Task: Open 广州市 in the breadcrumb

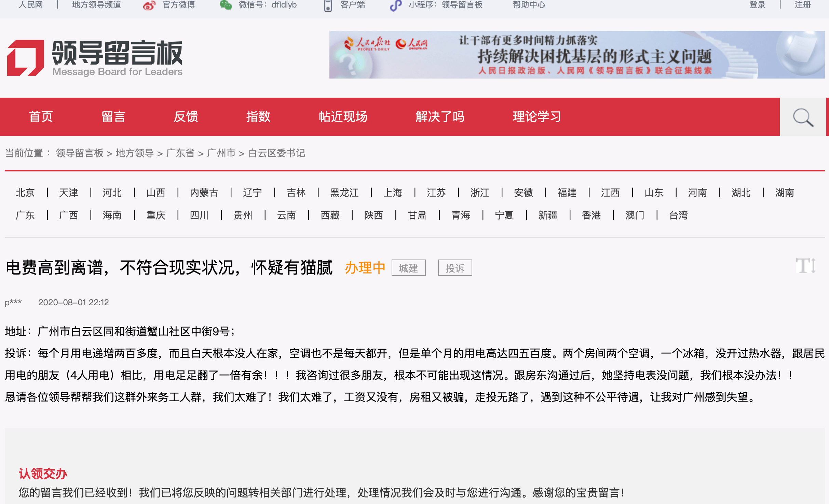Action: pyautogui.click(x=221, y=153)
